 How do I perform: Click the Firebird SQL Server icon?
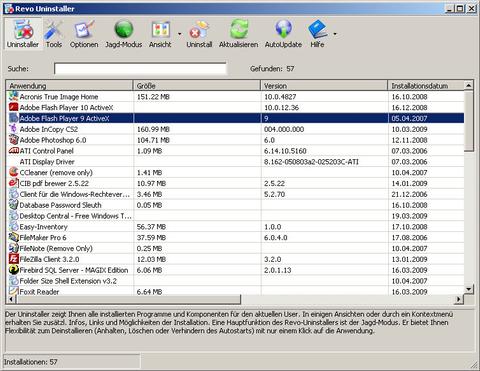point(14,270)
